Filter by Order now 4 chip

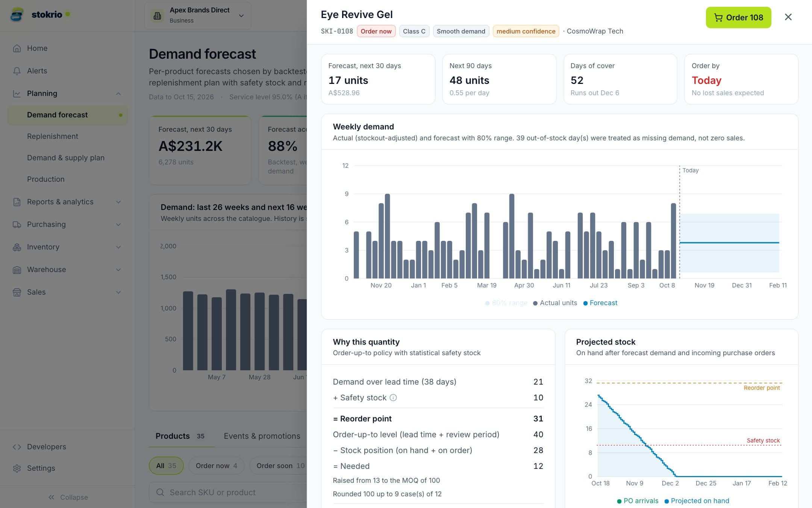coord(216,465)
